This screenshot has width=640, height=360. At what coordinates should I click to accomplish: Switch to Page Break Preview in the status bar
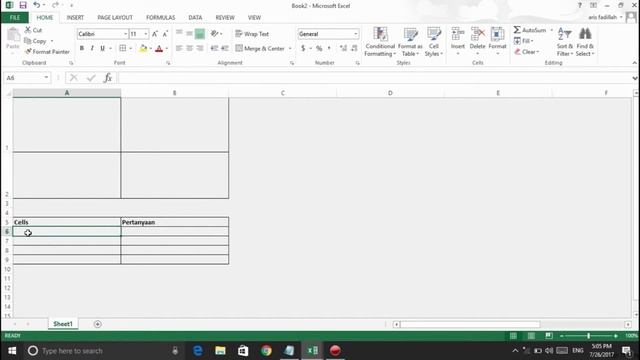click(549, 336)
